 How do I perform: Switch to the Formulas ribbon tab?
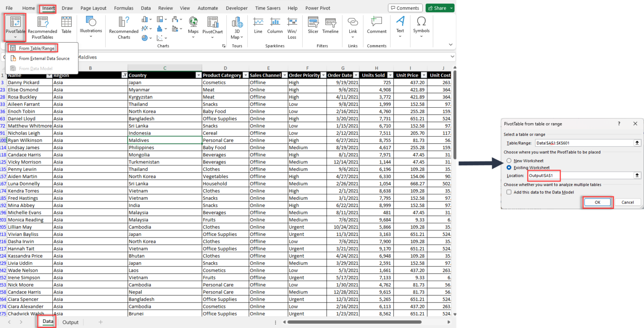click(124, 8)
